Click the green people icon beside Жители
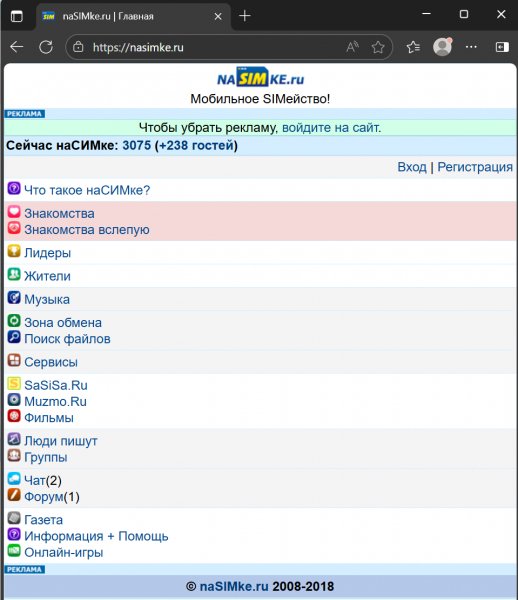The width and height of the screenshot is (518, 600). click(14, 274)
